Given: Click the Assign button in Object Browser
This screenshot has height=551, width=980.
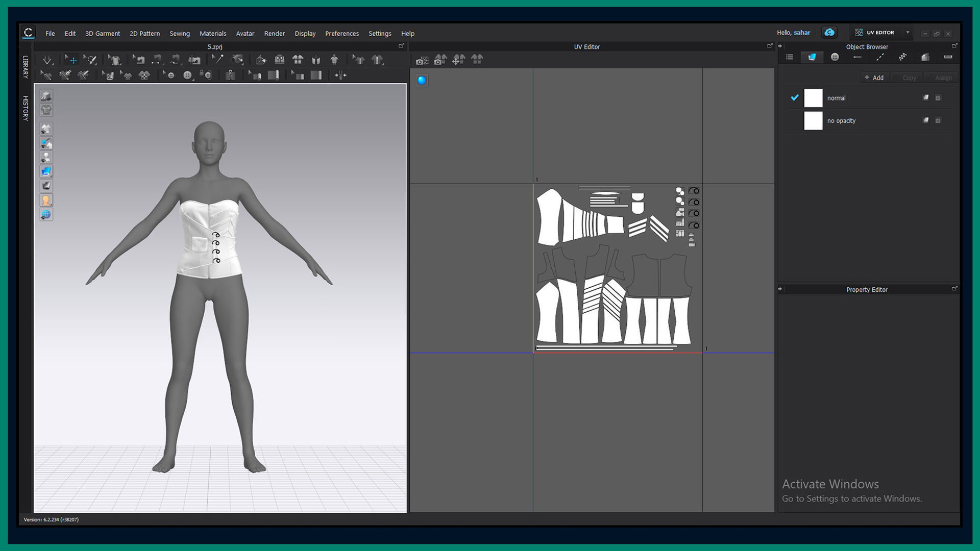Looking at the screenshot, I should tap(940, 78).
